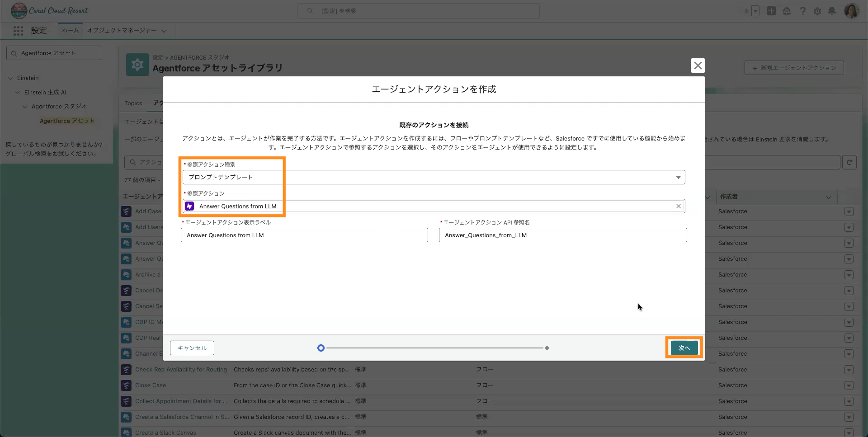The image size is (868, 437).
Task: Click the prompt template icon beside Answer Questions
Action: (x=189, y=206)
